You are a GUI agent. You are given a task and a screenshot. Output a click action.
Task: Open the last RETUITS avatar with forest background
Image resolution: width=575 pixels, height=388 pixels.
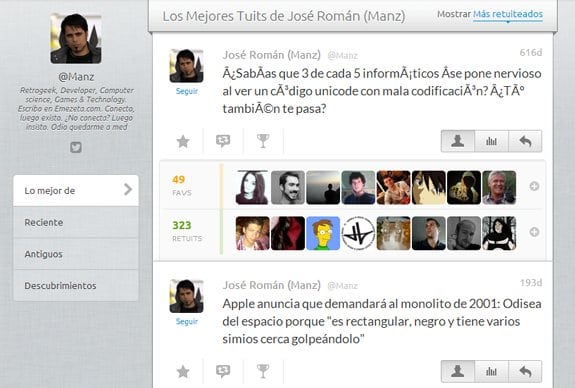coord(499,233)
